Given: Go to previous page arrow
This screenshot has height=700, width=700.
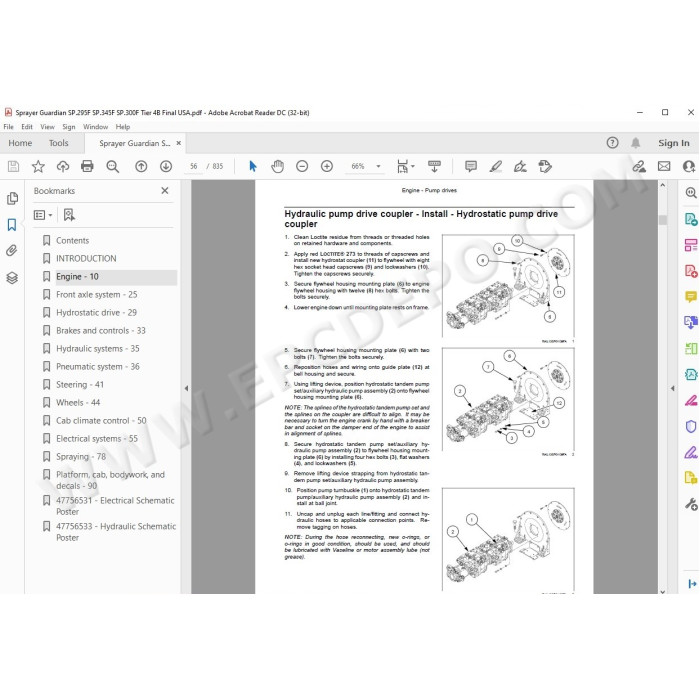Looking at the screenshot, I should tap(141, 167).
